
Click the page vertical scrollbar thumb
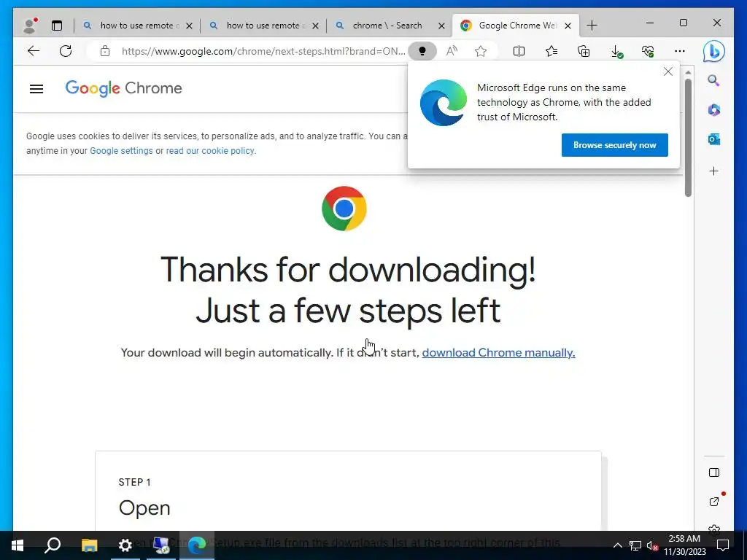pos(688,138)
